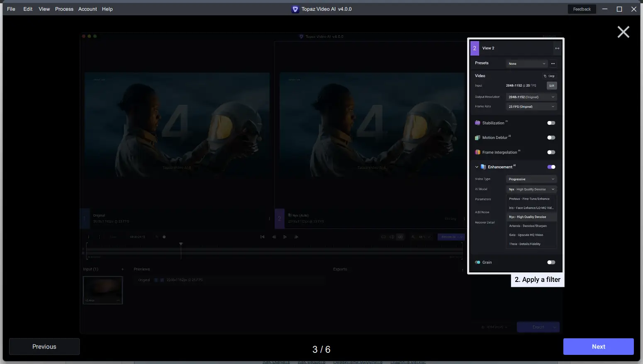Enable the Stabilization toggle

[x=551, y=123]
